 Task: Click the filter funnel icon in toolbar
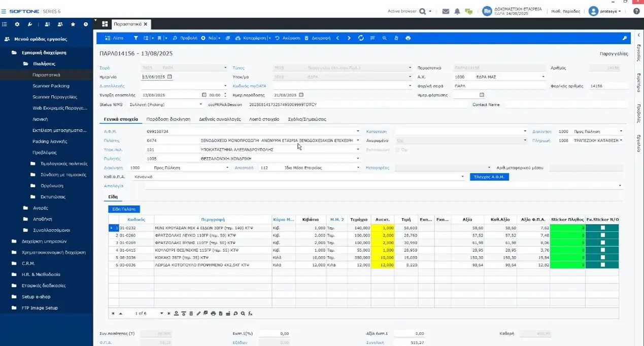pyautogui.click(x=135, y=38)
